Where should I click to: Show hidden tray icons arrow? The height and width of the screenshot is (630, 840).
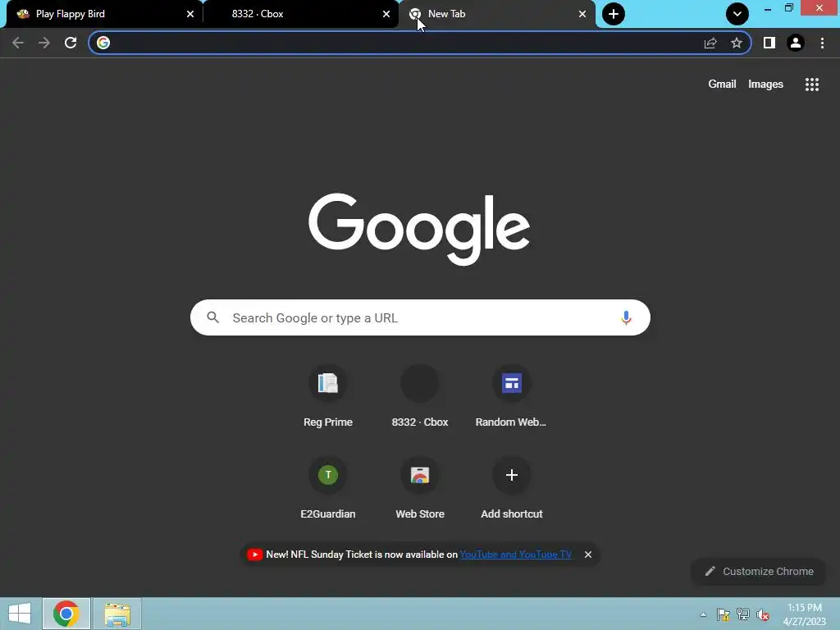(x=703, y=614)
